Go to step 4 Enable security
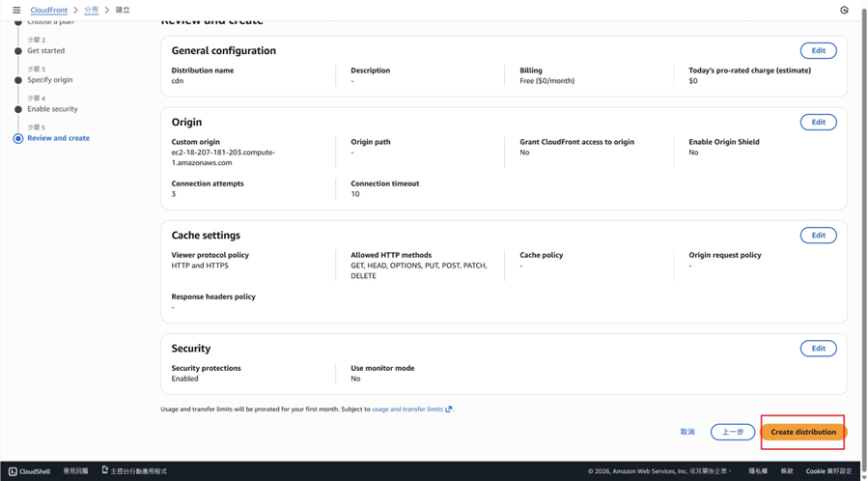The width and height of the screenshot is (868, 481). click(52, 109)
